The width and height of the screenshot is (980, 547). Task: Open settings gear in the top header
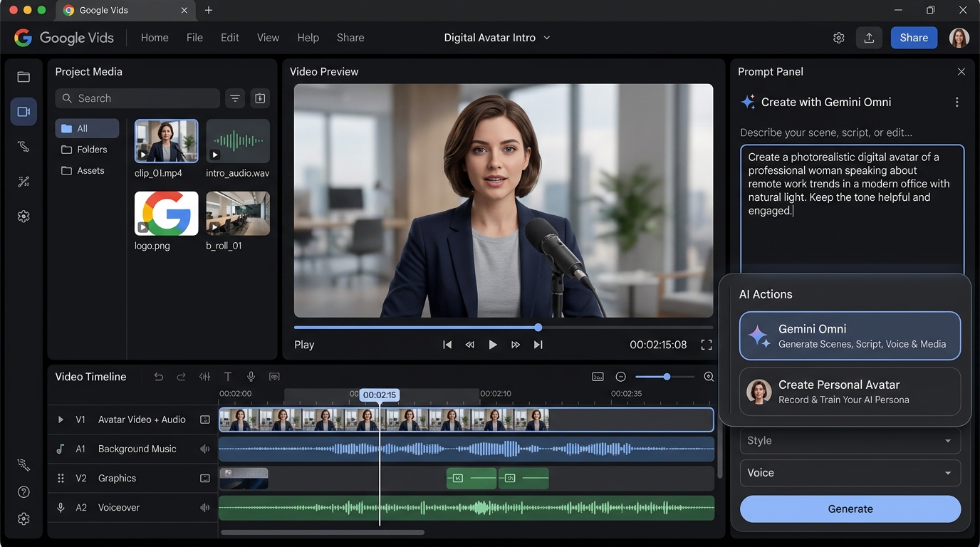839,38
